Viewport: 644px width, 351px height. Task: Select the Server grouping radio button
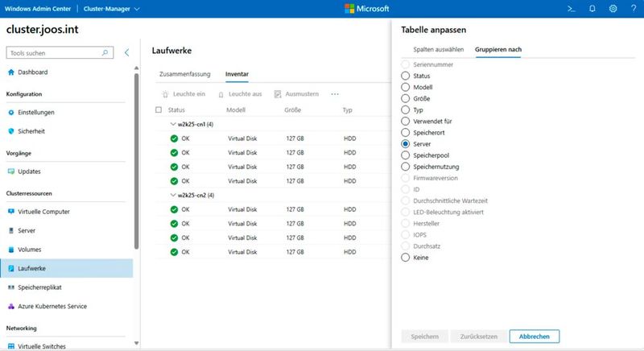[406, 144]
